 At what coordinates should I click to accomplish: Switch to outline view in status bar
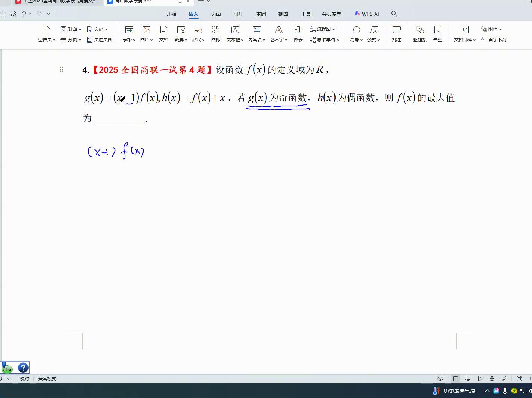pyautogui.click(x=467, y=378)
